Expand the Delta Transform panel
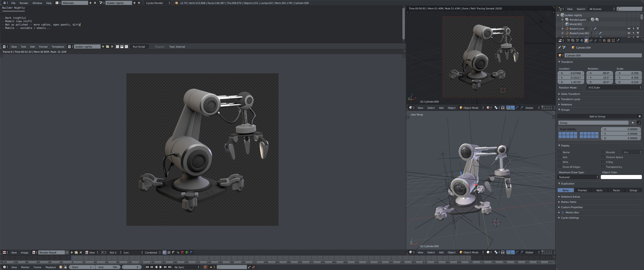Screen dimensions: 644x270 570,94
